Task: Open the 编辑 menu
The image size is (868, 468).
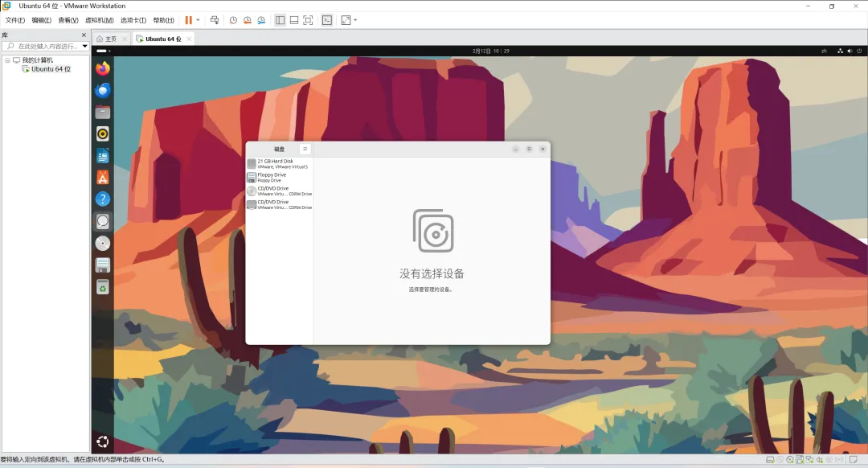Action: pos(42,20)
